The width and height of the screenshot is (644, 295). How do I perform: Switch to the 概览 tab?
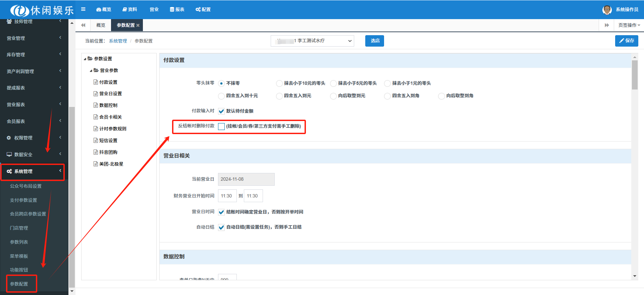pos(101,25)
